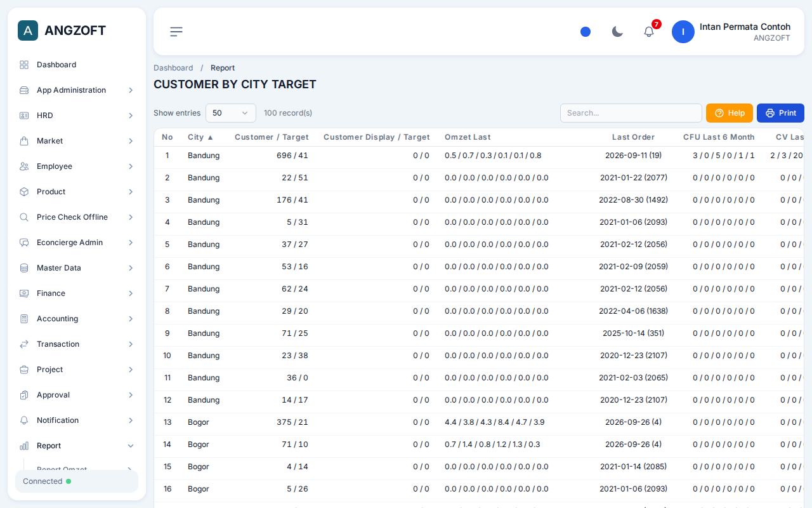
Task: Click the Market bag icon
Action: tap(24, 141)
